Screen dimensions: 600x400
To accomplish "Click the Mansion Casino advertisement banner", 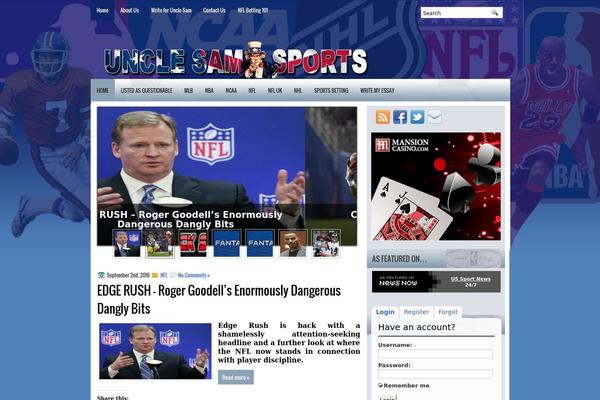I will (x=436, y=186).
